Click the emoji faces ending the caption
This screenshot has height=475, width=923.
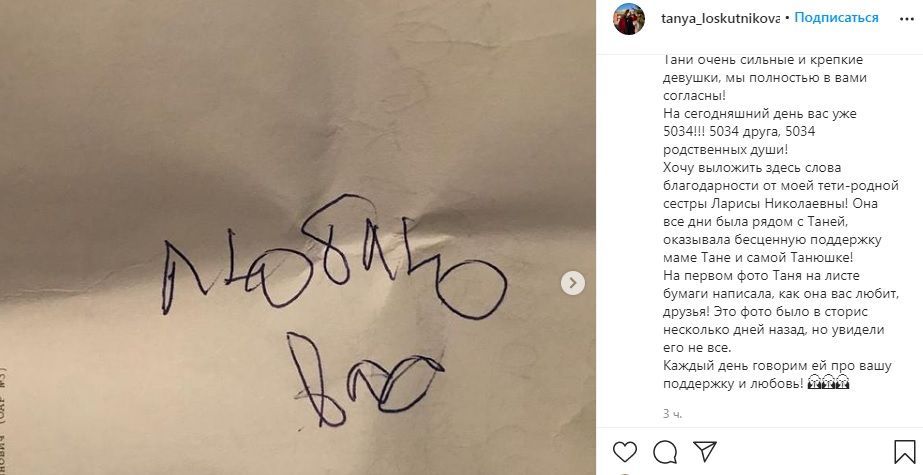tap(828, 383)
